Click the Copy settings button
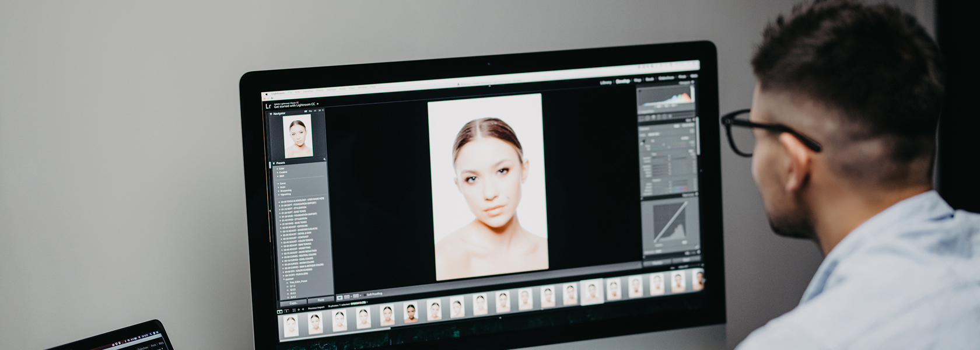 pos(293,303)
